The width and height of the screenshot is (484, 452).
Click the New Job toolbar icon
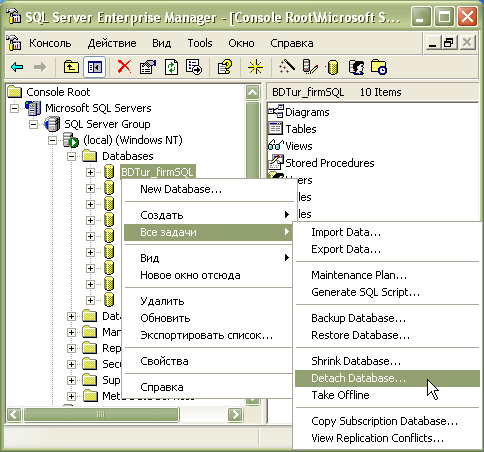click(x=379, y=67)
